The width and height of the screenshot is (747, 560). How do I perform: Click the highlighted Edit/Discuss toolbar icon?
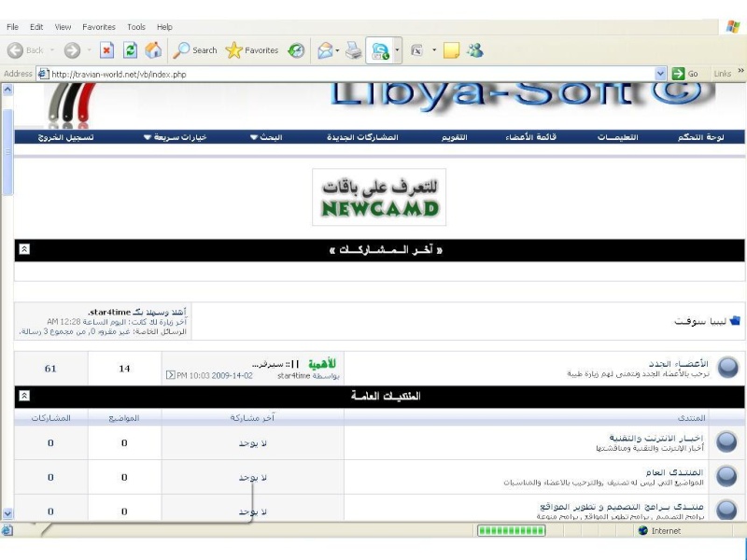point(380,50)
